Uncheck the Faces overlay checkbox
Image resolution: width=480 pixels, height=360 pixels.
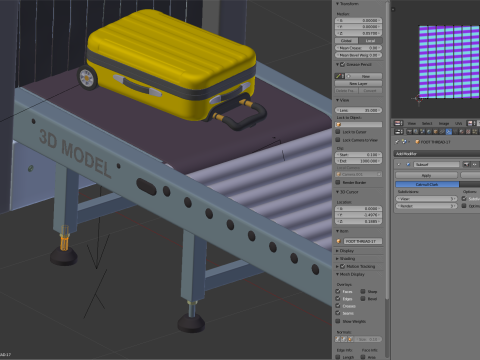338,291
